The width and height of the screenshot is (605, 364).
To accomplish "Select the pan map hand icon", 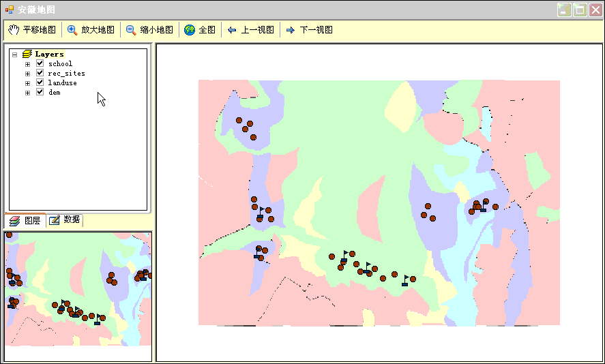I will coord(14,30).
